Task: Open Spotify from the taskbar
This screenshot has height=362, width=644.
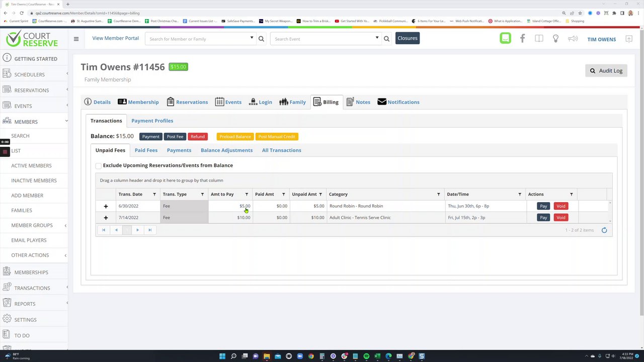Action: pos(366,356)
